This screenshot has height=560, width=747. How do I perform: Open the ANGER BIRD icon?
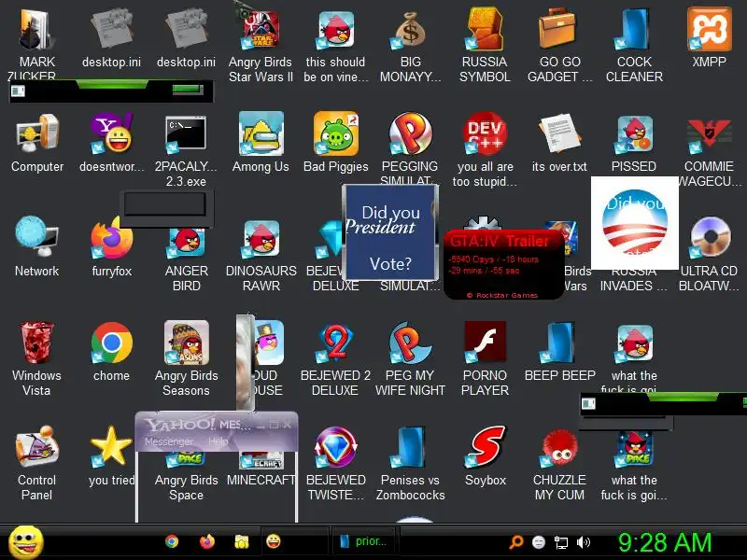(186, 243)
